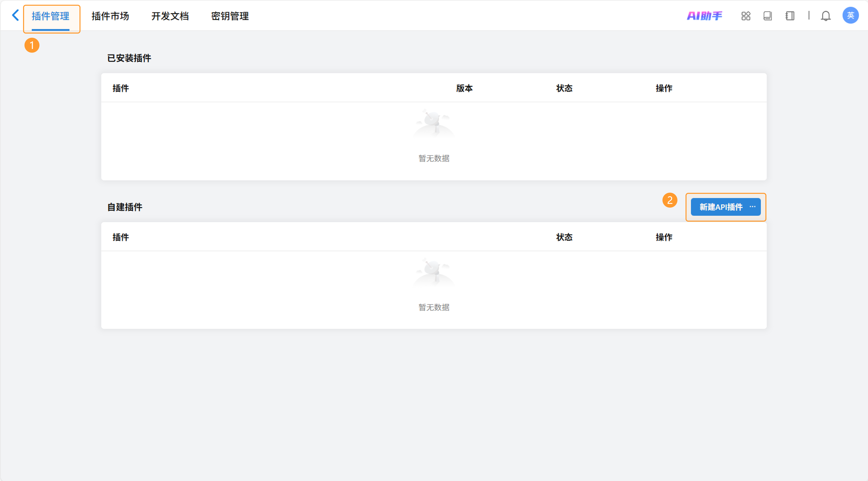Open the apps grid icon

[x=746, y=16]
